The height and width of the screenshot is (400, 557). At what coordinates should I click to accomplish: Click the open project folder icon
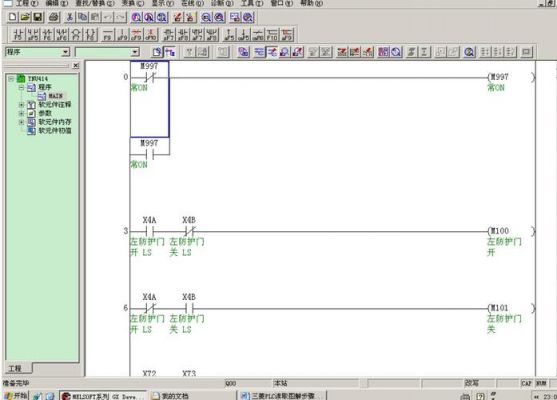point(25,17)
